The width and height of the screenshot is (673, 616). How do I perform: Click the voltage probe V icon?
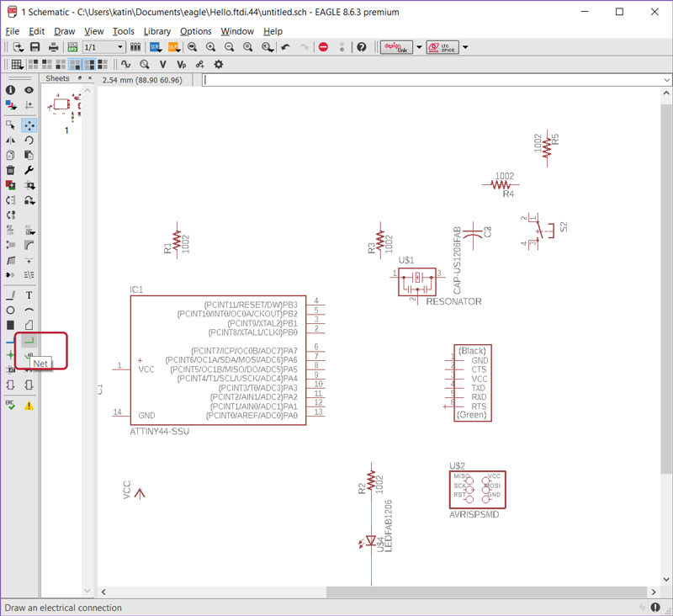click(x=162, y=65)
